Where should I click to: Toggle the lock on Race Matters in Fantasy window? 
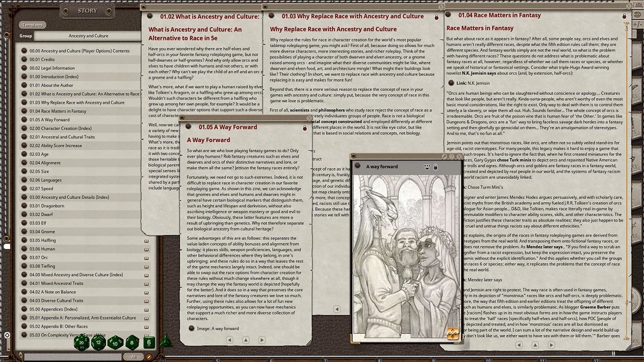(x=624, y=16)
